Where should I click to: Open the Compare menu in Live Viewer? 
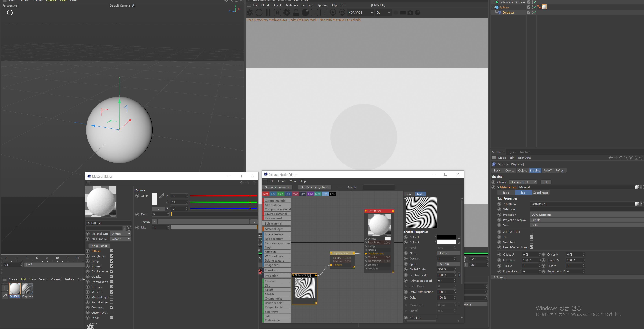pyautogui.click(x=307, y=5)
